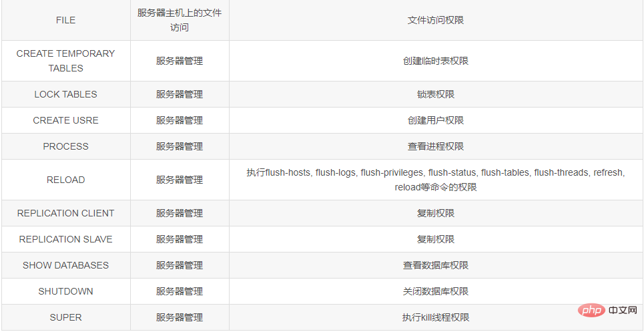Click the SHUTDOWN privilege cell
This screenshot has width=644, height=332.
(65, 291)
